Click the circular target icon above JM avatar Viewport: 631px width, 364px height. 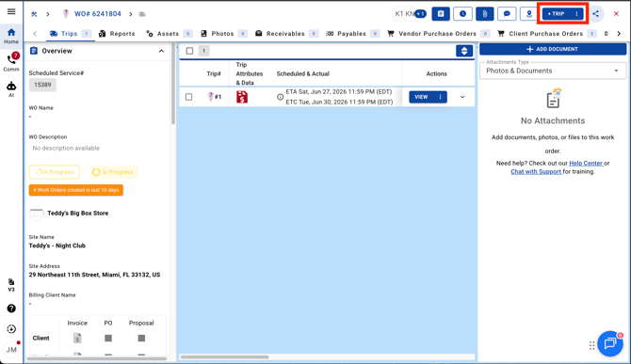(11, 329)
